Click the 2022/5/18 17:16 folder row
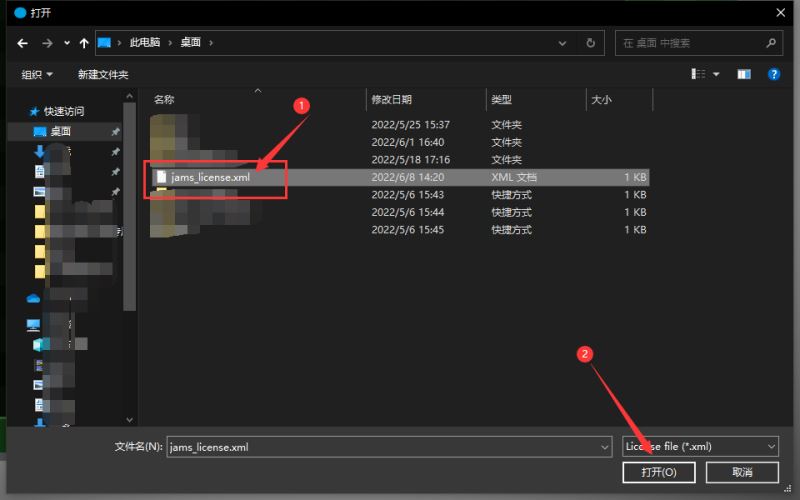This screenshot has width=800, height=500. [400, 160]
